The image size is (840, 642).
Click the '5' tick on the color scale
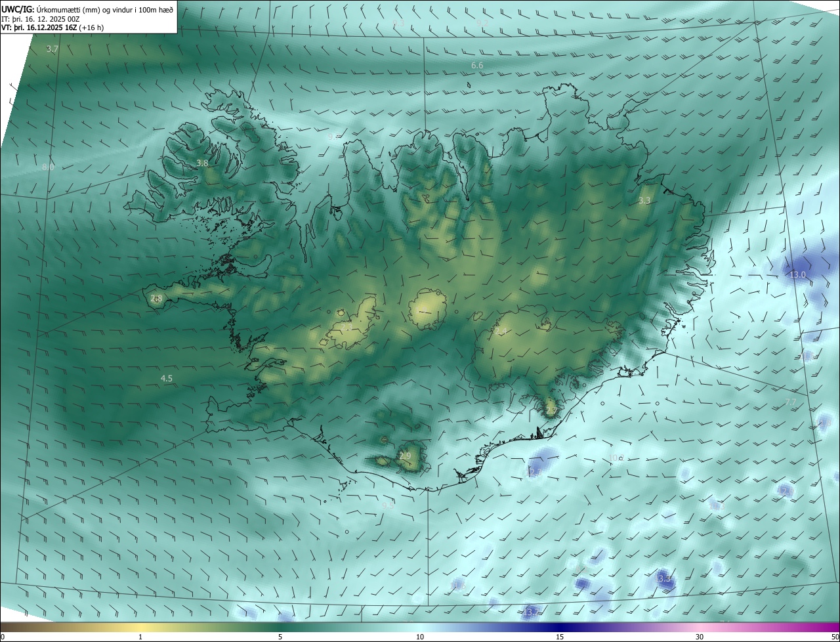pyautogui.click(x=280, y=637)
